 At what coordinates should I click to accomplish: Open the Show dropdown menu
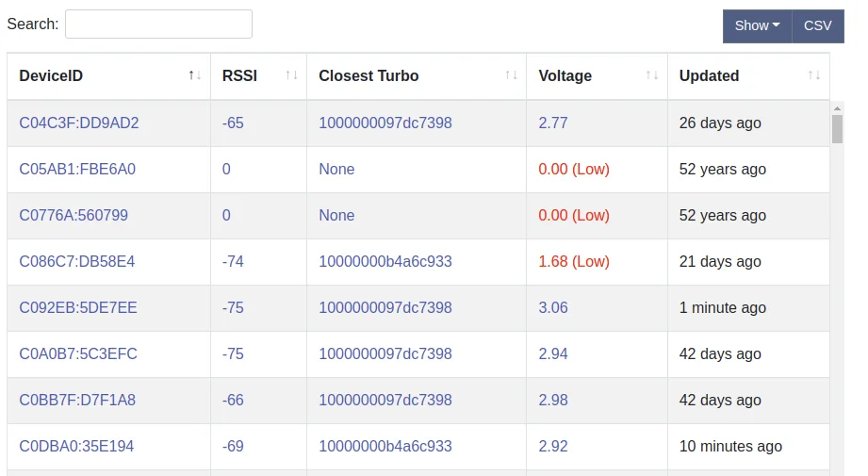click(x=758, y=26)
